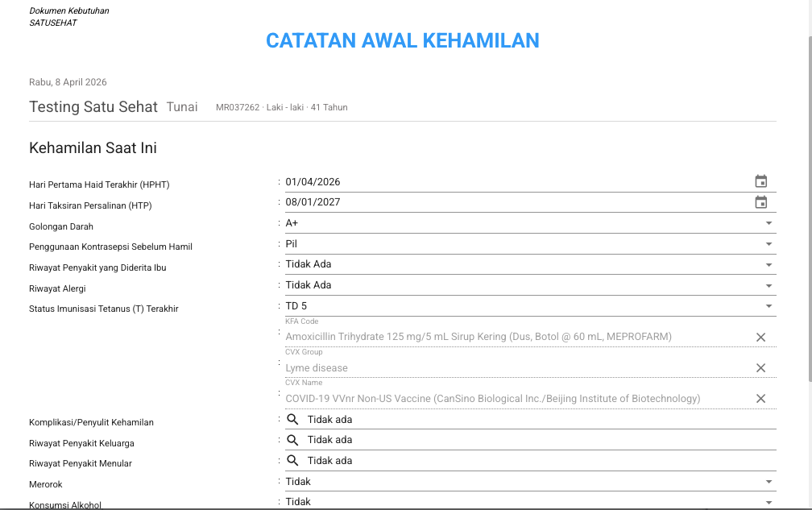812x510 pixels.
Task: Clear the CVX Name vaccine value
Action: click(760, 398)
